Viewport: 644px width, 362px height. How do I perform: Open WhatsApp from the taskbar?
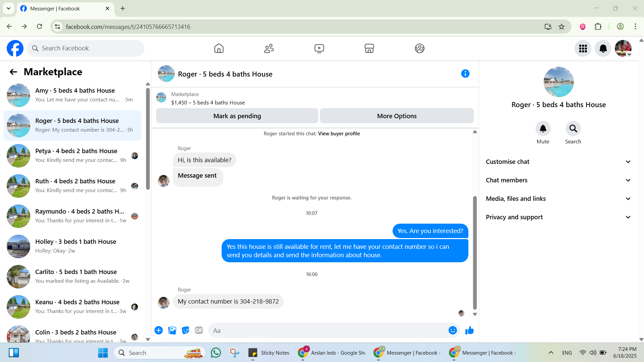216,353
